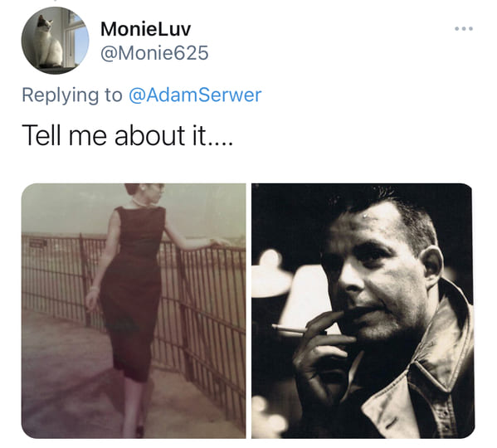Click the woman's hand on the railing
Image resolution: width=497 pixels, height=448 pixels.
219,243
